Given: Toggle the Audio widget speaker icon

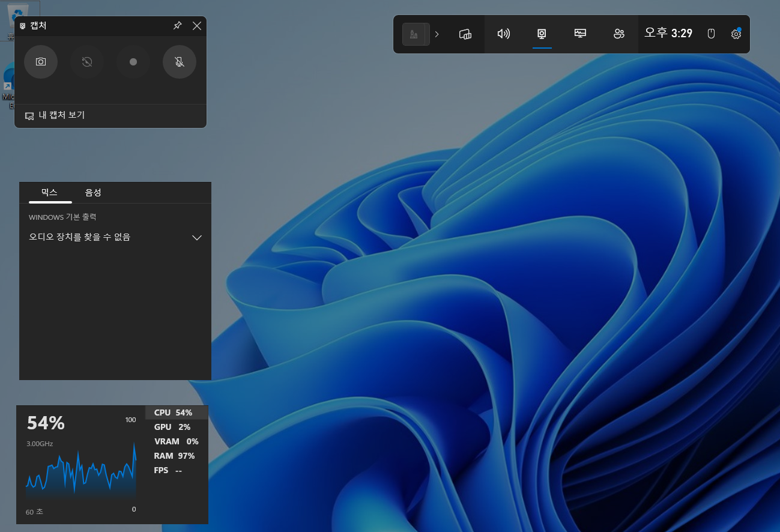Looking at the screenshot, I should pyautogui.click(x=504, y=34).
